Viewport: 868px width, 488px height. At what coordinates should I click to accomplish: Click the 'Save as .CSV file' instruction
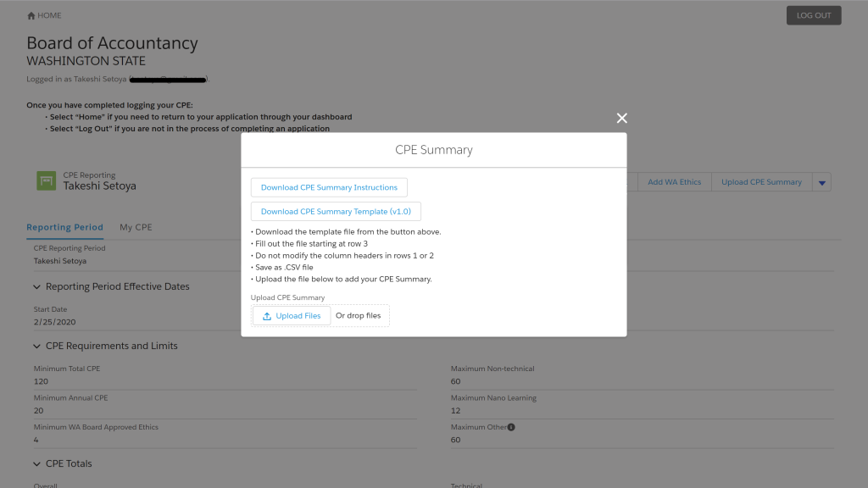(x=282, y=267)
